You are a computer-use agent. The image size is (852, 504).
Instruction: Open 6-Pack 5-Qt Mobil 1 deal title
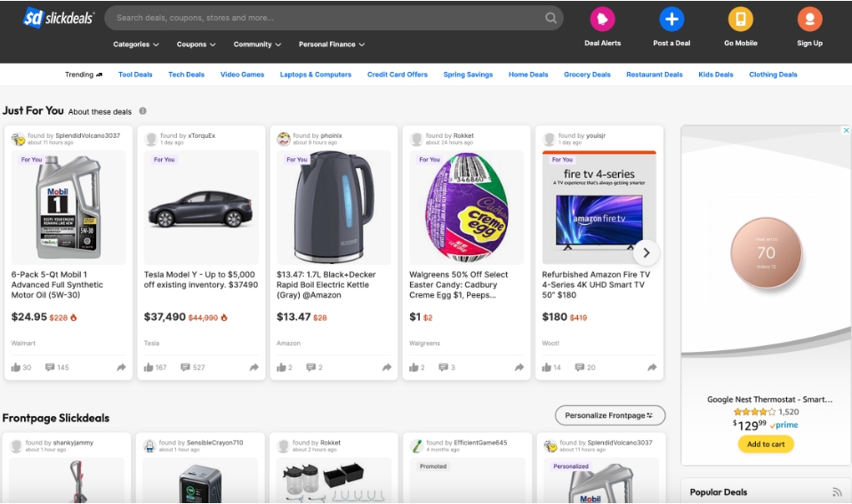(57, 284)
